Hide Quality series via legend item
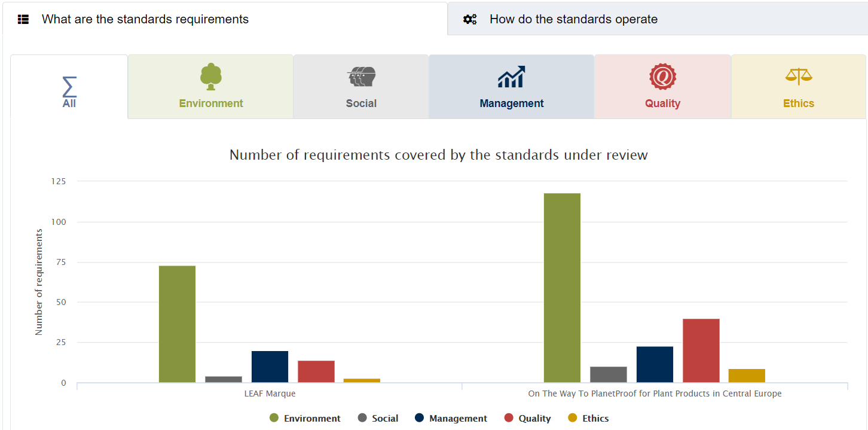868x430 pixels. click(x=527, y=419)
